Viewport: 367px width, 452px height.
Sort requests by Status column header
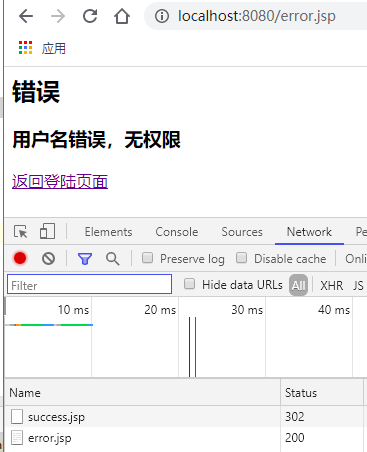tap(322, 392)
